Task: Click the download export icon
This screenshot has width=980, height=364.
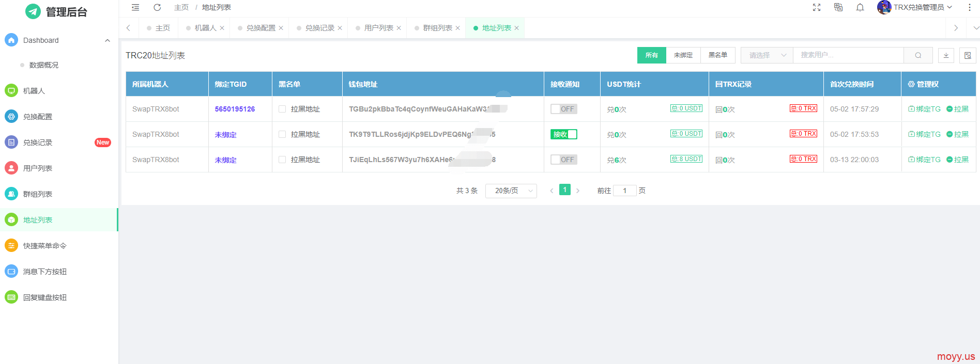Action: click(x=946, y=55)
